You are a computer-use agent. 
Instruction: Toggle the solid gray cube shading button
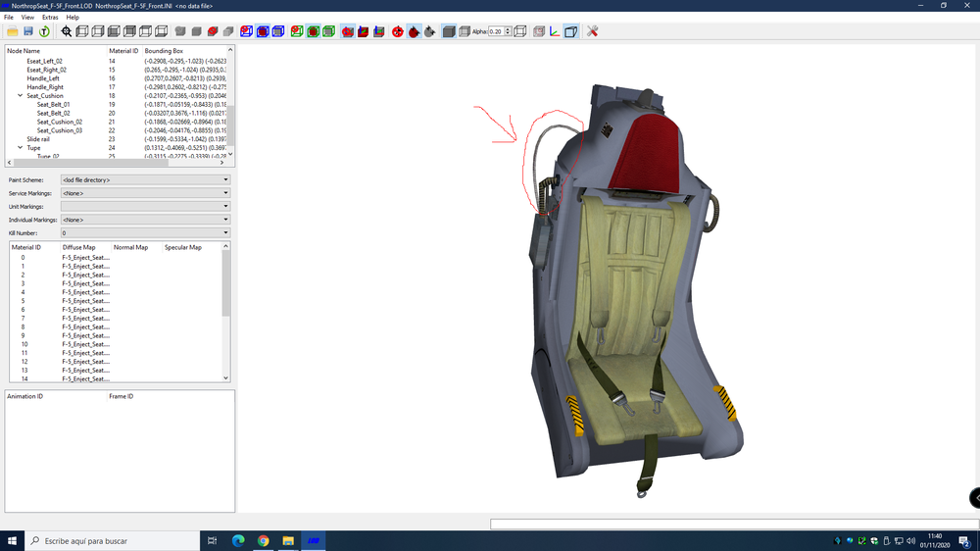(x=448, y=31)
